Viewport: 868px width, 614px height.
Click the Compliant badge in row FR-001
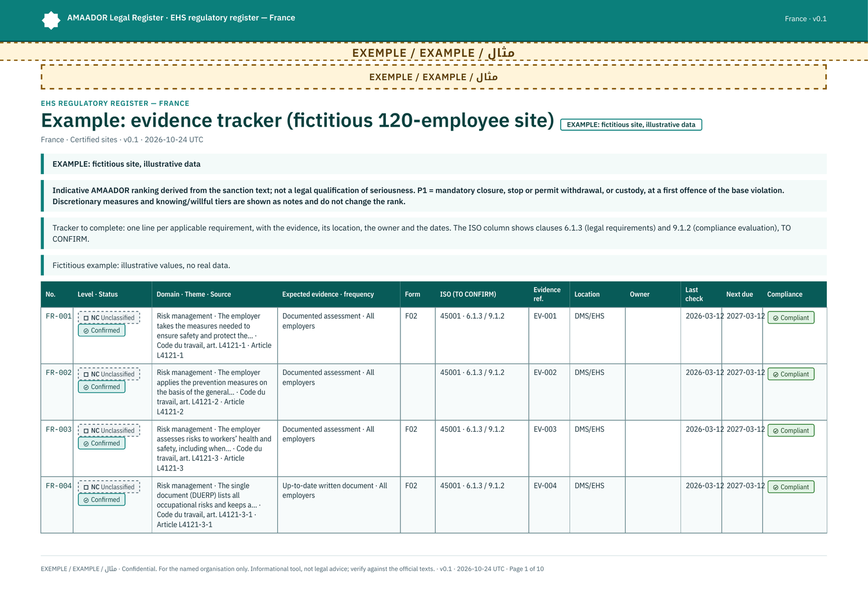tap(791, 318)
